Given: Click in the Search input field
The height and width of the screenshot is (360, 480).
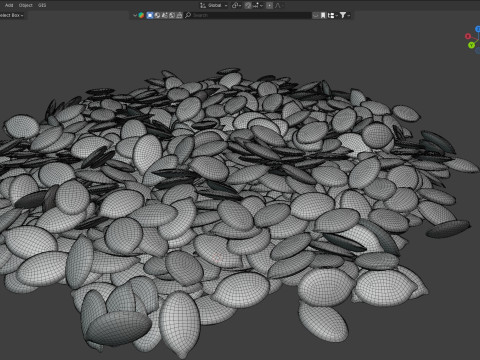Looking at the screenshot, I should (248, 15).
